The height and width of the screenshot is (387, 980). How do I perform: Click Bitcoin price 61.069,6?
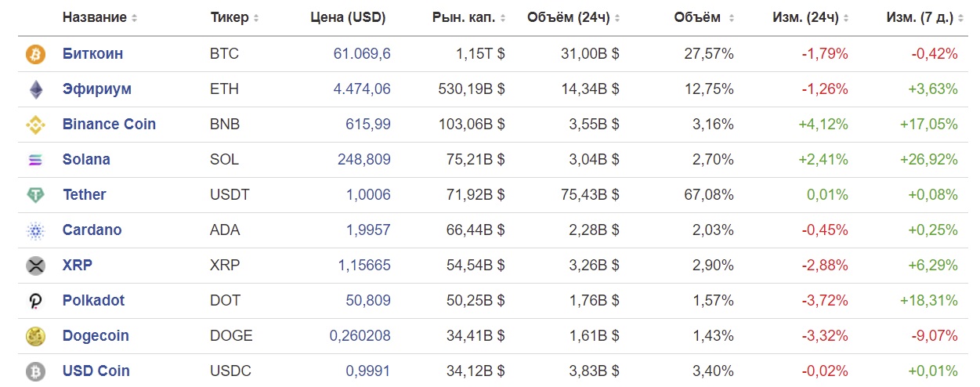point(362,54)
